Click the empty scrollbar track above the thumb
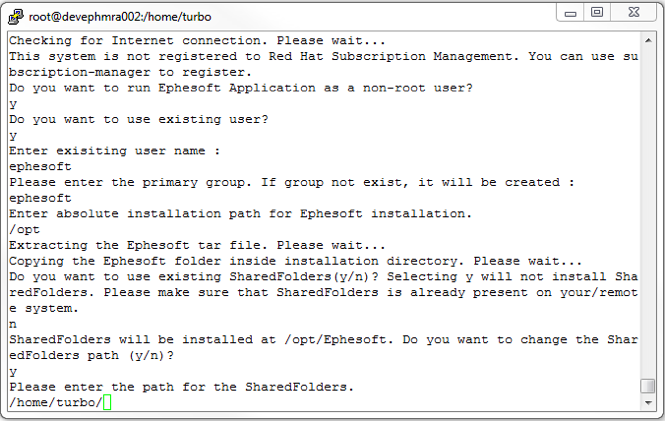 (x=648, y=200)
